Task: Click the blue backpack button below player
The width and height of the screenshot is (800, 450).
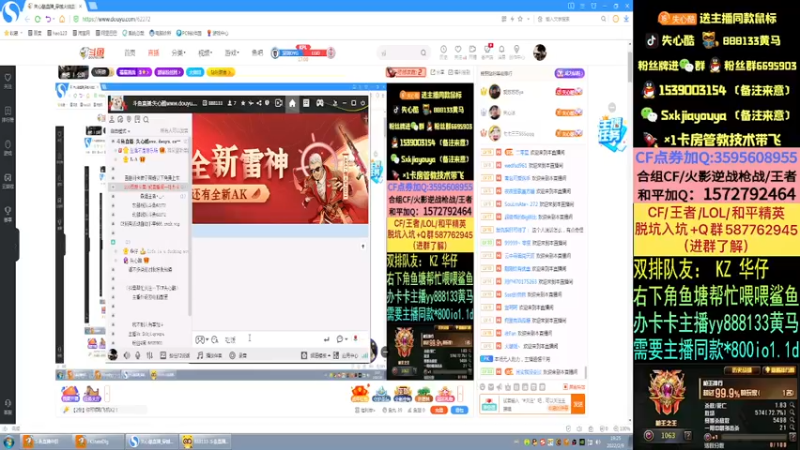Action: (460, 410)
